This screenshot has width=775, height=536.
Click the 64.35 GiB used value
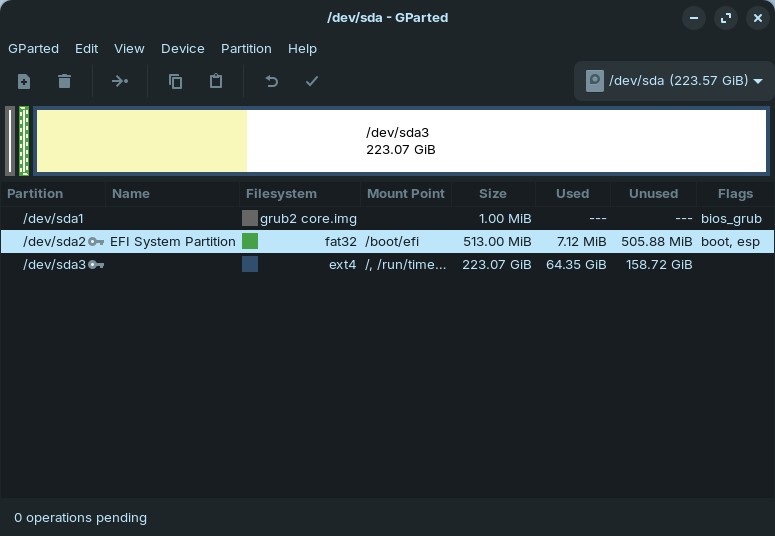point(576,265)
